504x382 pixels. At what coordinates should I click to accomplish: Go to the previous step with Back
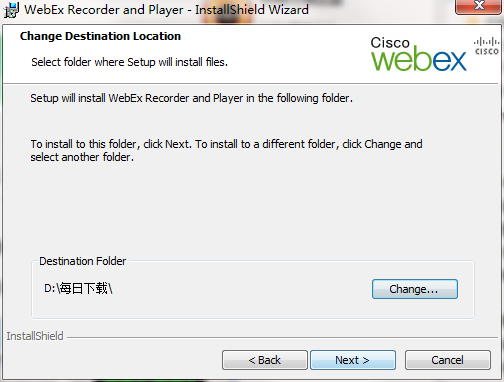(x=265, y=360)
